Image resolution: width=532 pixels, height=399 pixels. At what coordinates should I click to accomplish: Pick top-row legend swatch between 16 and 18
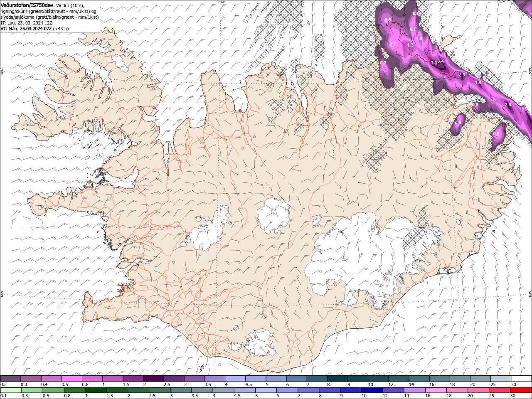(439, 379)
